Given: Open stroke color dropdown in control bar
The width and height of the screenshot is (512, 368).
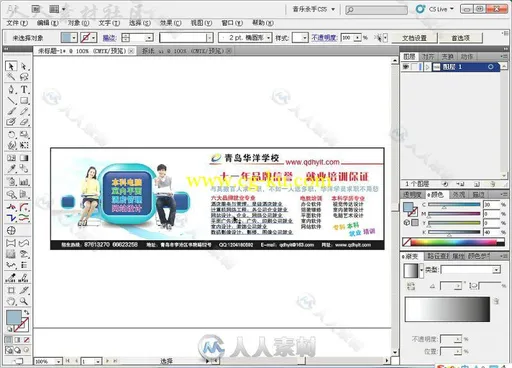Looking at the screenshot, I should pos(94,38).
